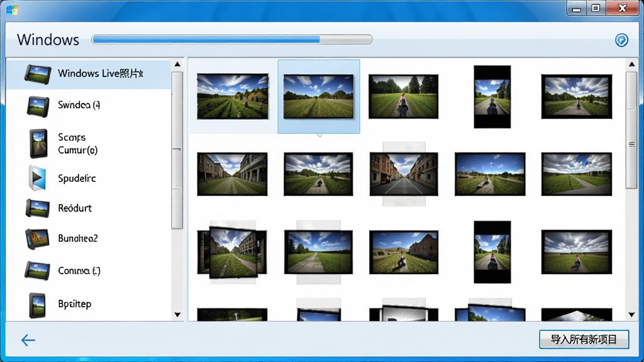Image resolution: width=644 pixels, height=362 pixels.
Task: Select the Windows Live text label
Action: (100, 74)
